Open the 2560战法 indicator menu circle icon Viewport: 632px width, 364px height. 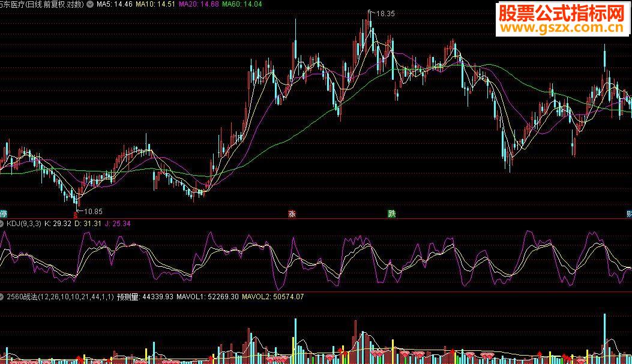point(2,297)
